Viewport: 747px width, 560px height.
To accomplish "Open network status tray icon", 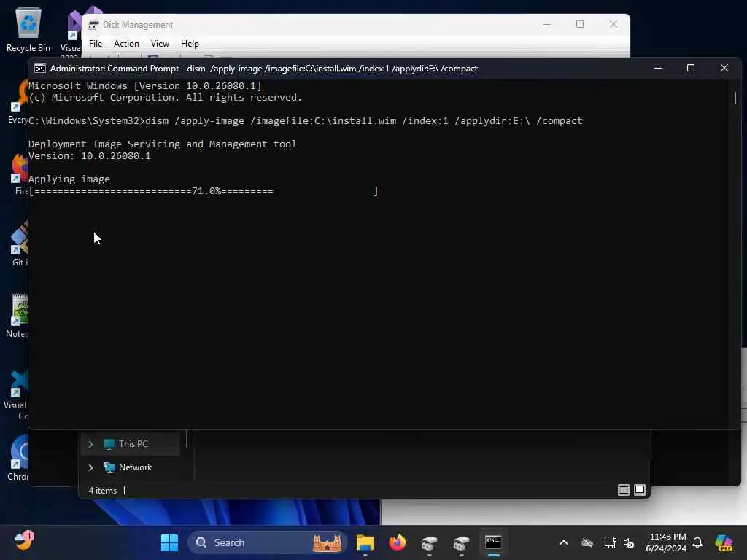I will (x=611, y=542).
